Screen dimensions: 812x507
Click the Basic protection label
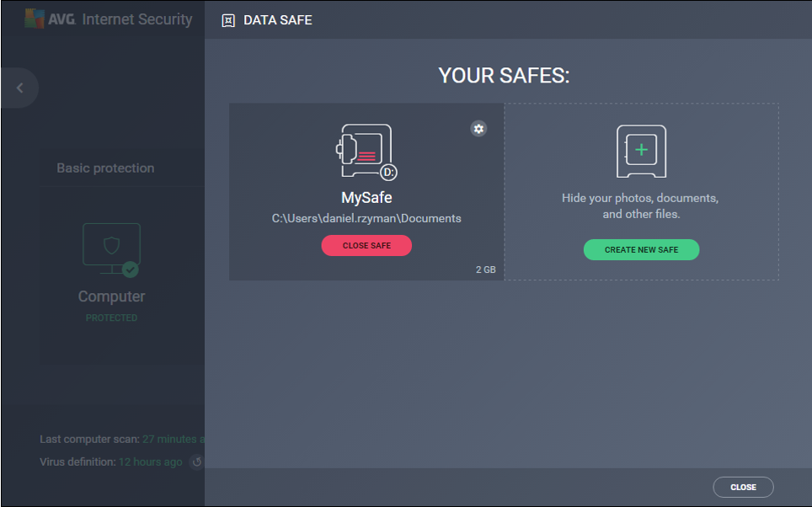click(x=105, y=168)
